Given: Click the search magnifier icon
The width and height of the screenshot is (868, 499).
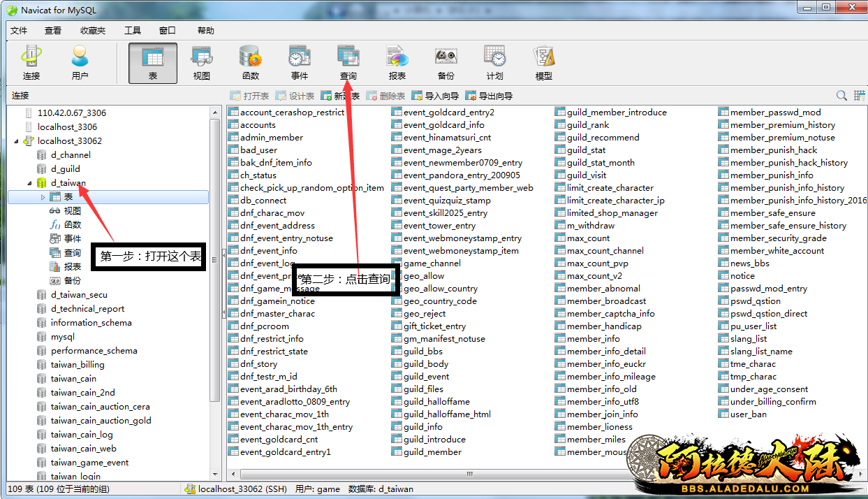Looking at the screenshot, I should [841, 96].
